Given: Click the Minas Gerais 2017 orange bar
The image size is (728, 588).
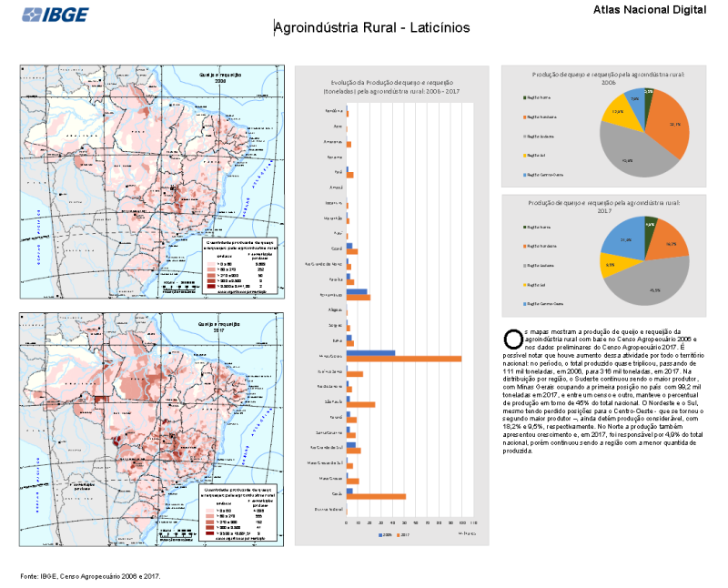Looking at the screenshot, I should pos(404,359).
